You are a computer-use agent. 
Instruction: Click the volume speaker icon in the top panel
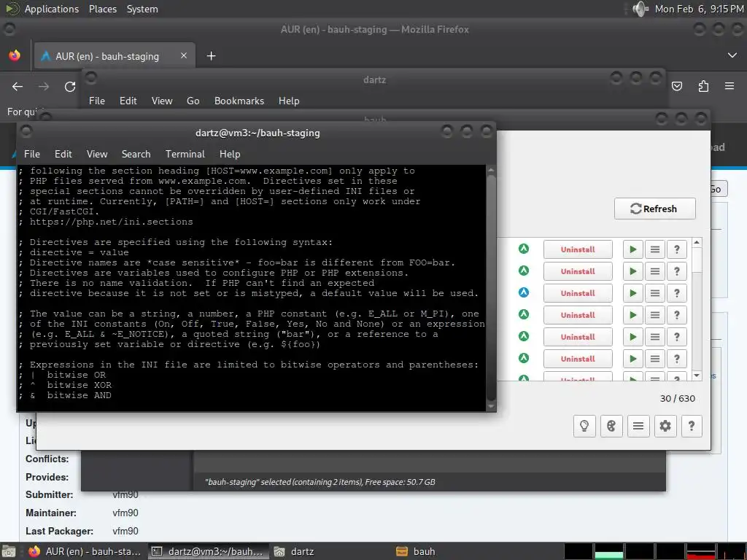640,9
